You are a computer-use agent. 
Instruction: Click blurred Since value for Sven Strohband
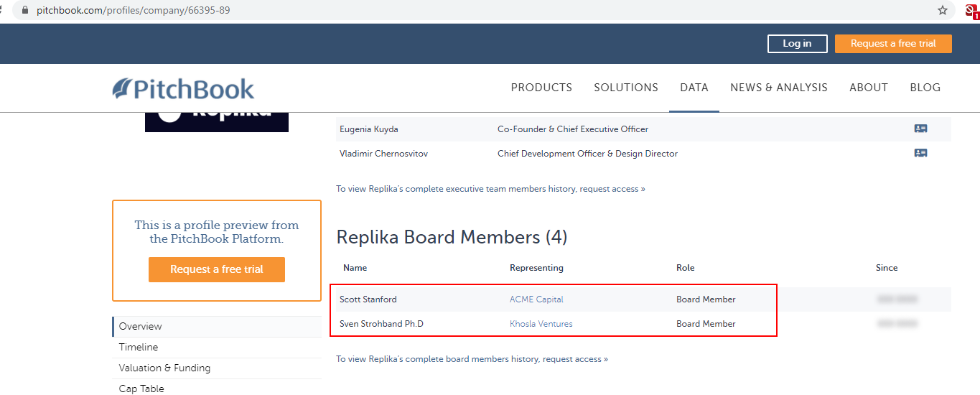point(897,324)
